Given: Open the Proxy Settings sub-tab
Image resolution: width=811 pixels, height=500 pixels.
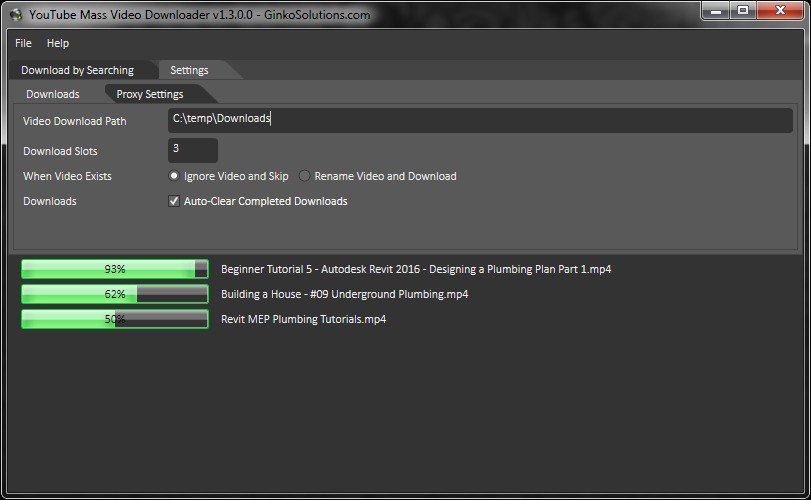Looking at the screenshot, I should (150, 94).
